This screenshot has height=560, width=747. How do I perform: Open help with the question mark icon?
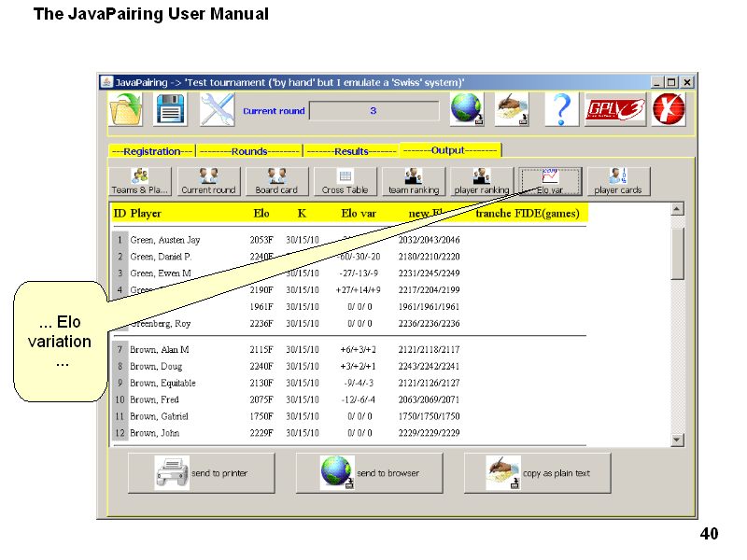pos(560,110)
